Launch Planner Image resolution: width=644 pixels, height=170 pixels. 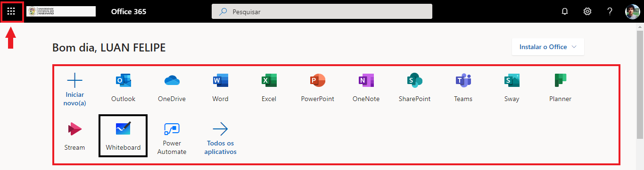point(560,87)
